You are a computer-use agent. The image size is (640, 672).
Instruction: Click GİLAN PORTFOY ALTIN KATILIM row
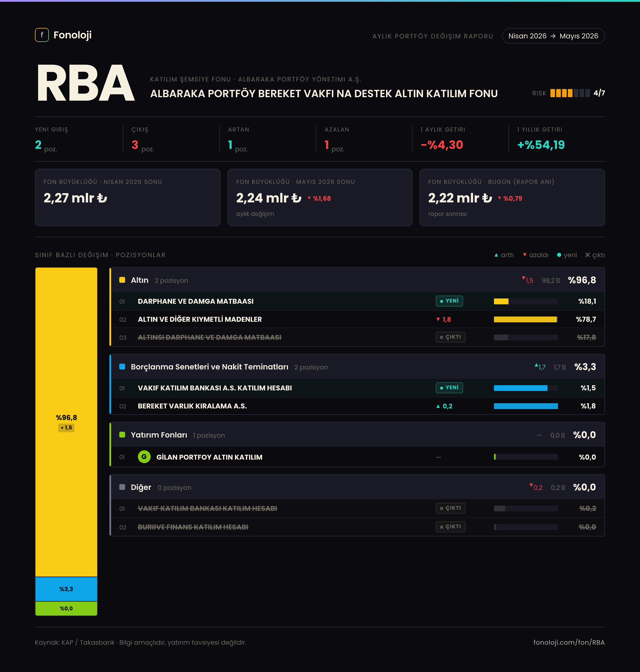click(x=357, y=457)
